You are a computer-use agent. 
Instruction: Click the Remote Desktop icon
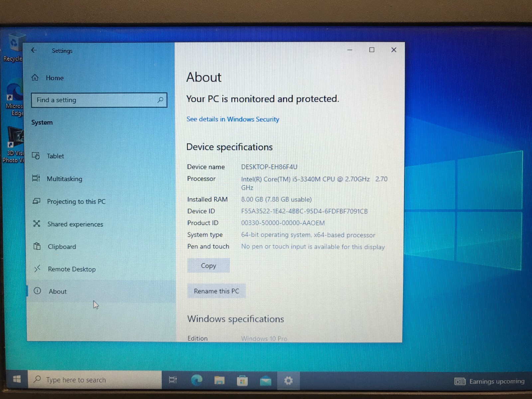[x=37, y=268]
